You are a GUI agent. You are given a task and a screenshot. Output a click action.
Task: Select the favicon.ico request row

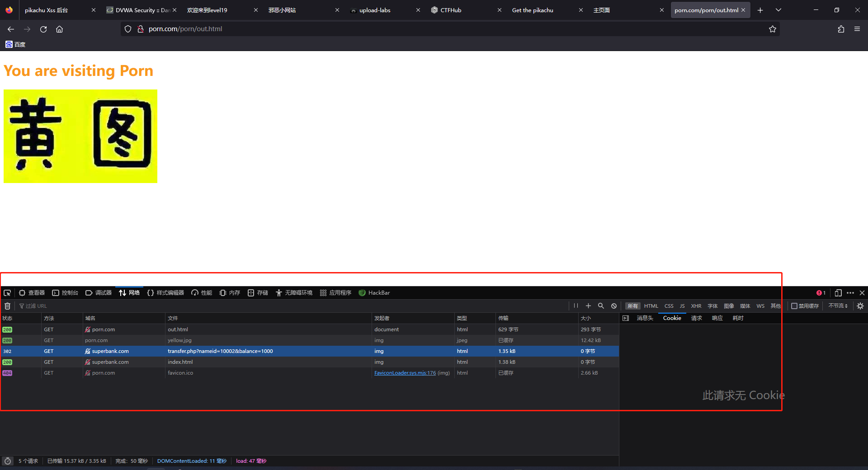[310, 373]
